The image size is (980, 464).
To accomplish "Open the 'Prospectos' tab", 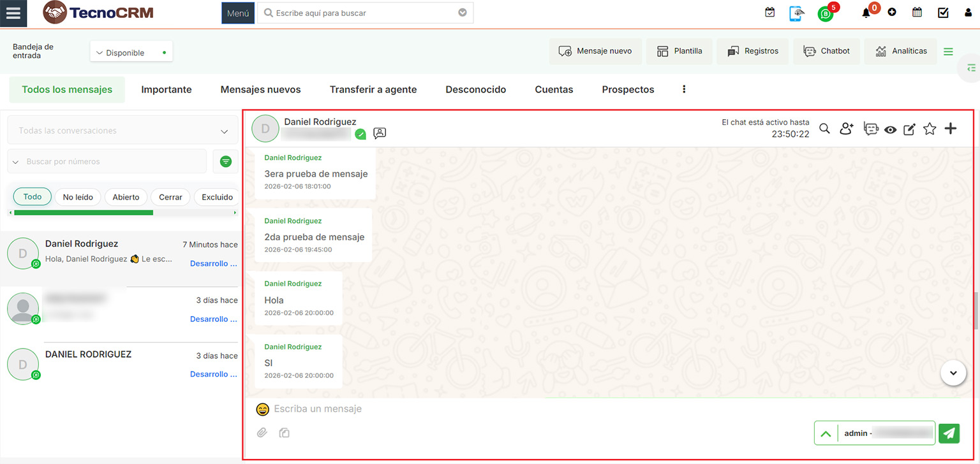I will pos(628,90).
